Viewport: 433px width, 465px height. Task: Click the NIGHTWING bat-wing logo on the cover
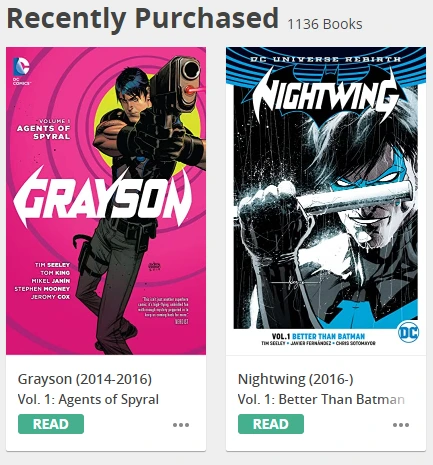pos(326,94)
